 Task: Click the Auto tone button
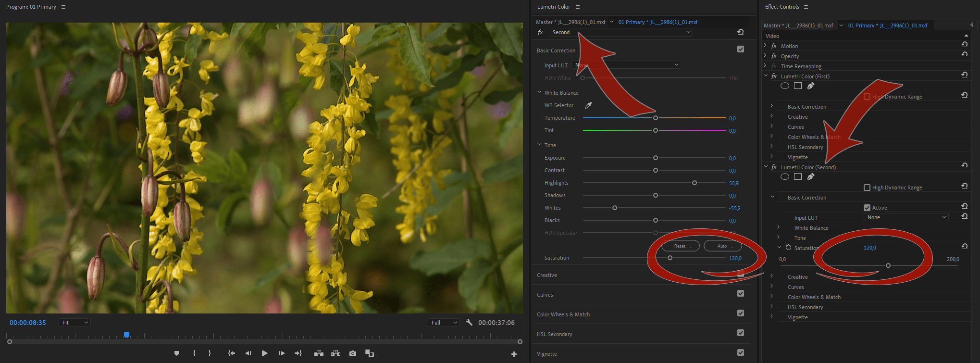[x=722, y=246]
